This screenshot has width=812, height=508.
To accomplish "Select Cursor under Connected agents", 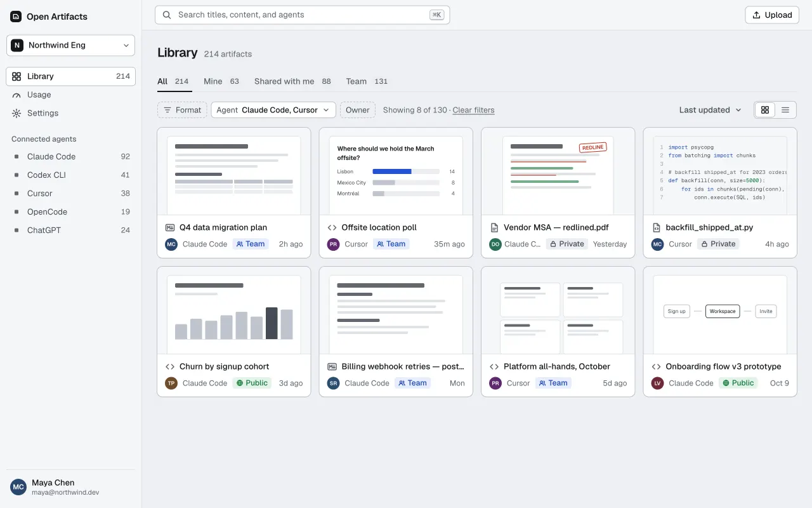I will pyautogui.click(x=70, y=193).
